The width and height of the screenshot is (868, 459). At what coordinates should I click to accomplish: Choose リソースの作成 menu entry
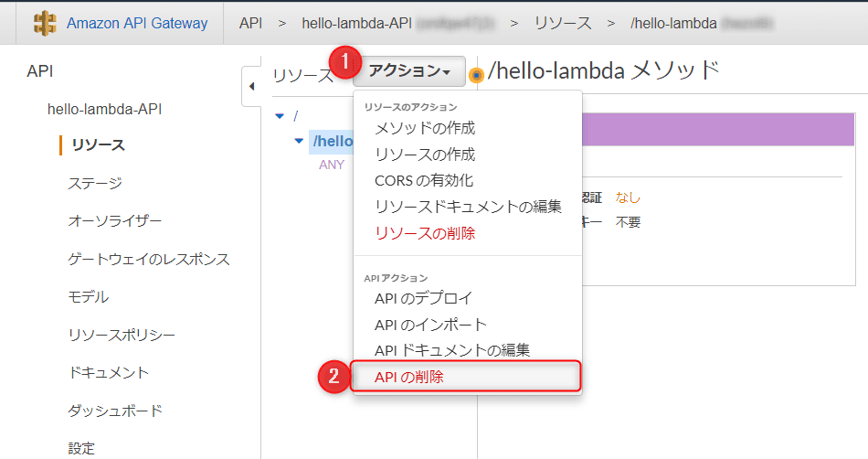pos(425,155)
